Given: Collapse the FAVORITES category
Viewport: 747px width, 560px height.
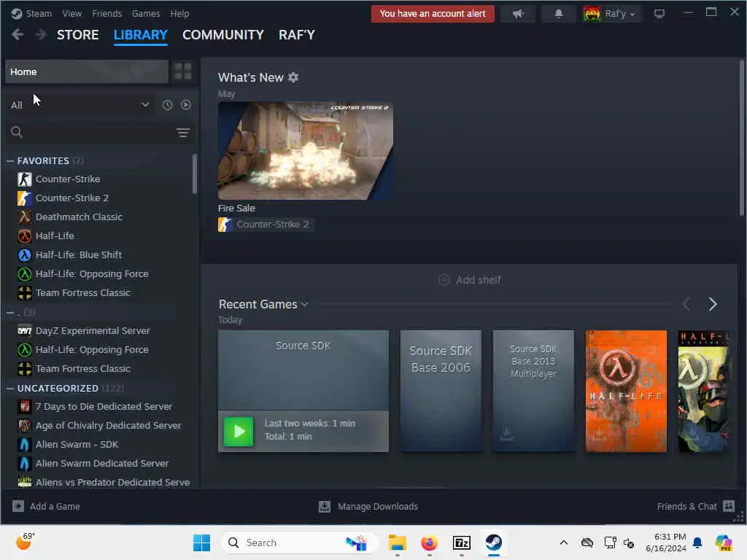Looking at the screenshot, I should (x=10, y=161).
